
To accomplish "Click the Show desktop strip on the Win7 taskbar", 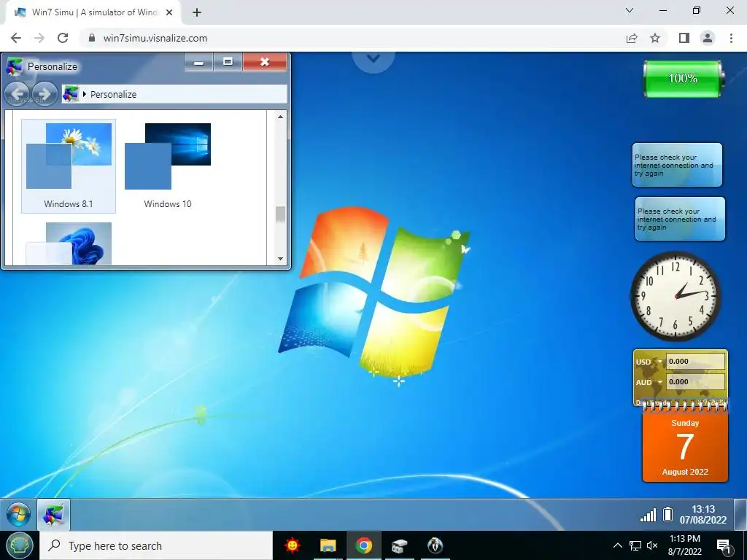I will [740, 515].
